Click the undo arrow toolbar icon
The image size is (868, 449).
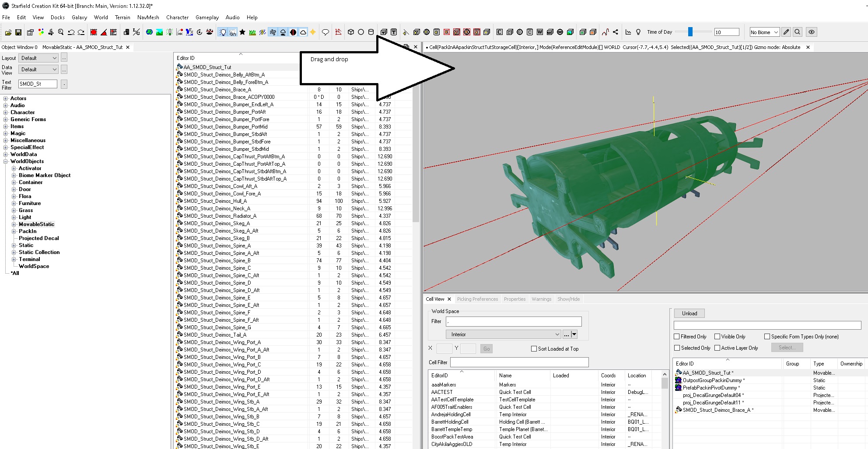pyautogui.click(x=71, y=32)
